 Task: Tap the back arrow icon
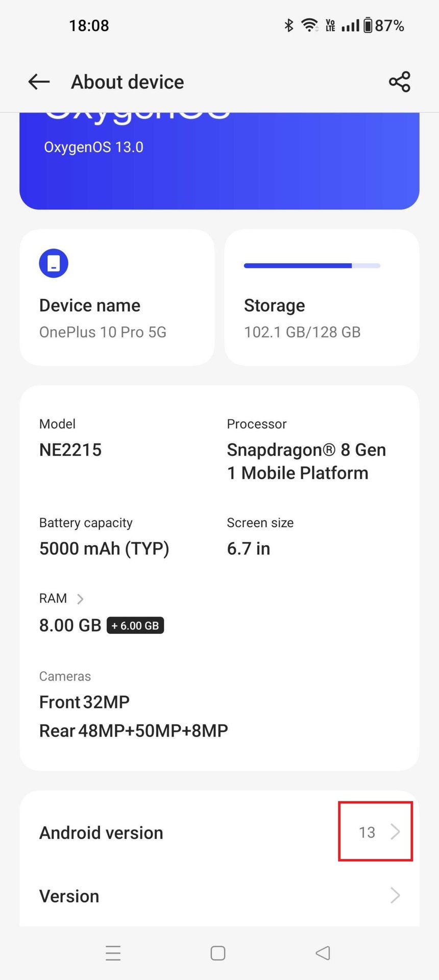pos(39,82)
